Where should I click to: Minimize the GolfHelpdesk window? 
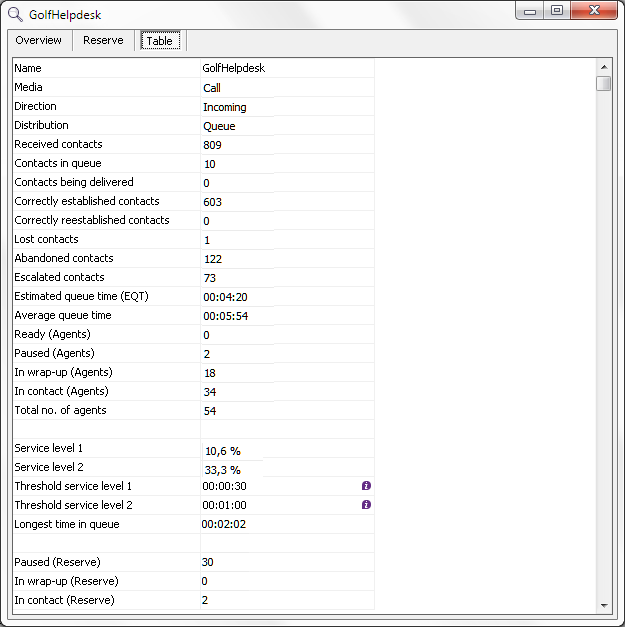click(530, 11)
